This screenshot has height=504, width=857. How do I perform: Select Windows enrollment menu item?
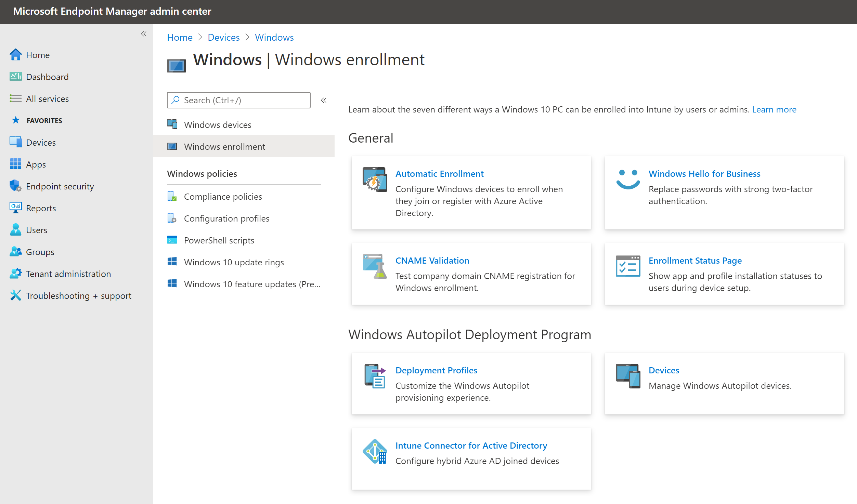(244, 146)
